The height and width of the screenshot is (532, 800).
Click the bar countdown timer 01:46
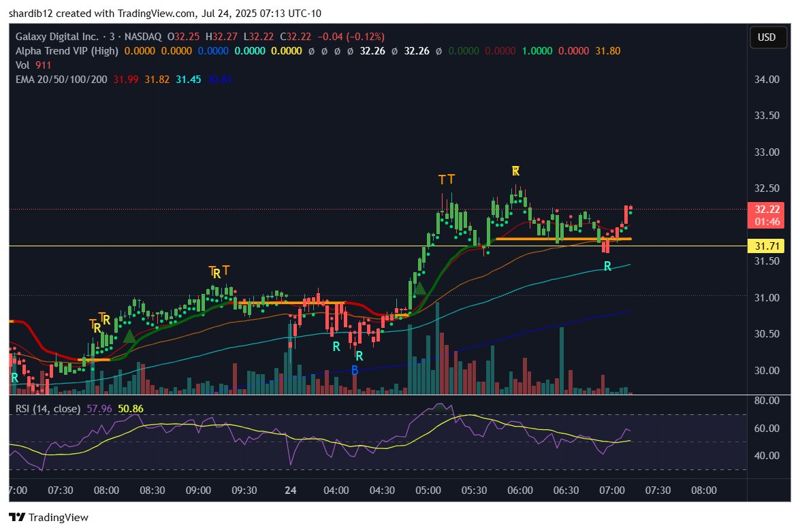point(767,222)
